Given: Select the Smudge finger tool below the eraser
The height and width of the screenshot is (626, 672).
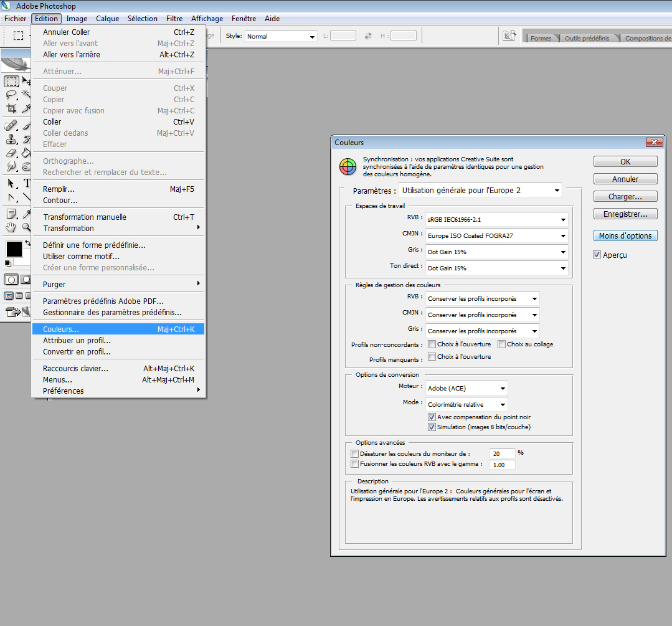Looking at the screenshot, I should (x=11, y=166).
